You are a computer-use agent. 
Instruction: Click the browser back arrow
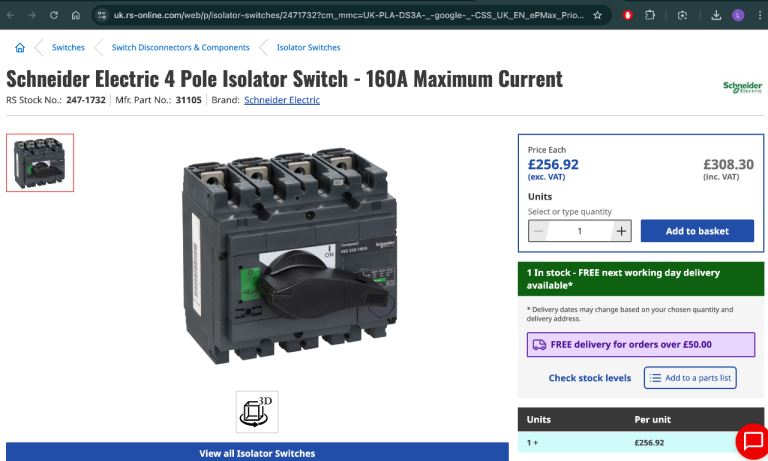point(11,15)
